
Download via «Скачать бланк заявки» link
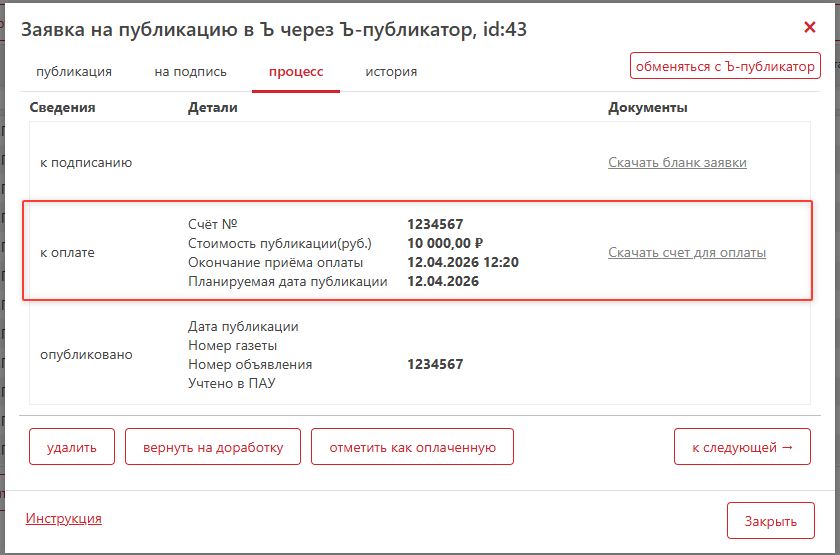click(677, 163)
